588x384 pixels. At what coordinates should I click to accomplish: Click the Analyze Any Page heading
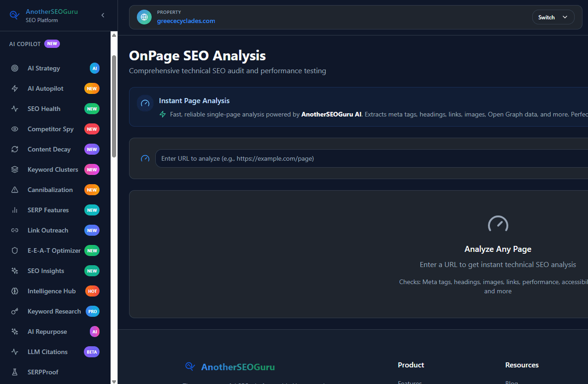point(498,249)
